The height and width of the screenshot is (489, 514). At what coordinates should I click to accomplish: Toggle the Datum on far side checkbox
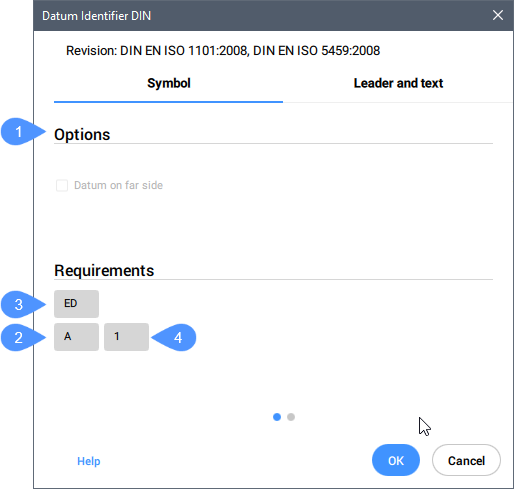[62, 185]
